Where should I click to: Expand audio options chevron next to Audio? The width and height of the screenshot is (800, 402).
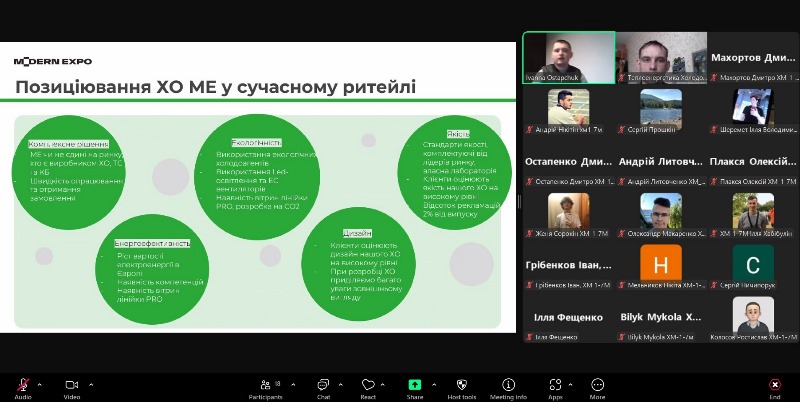pyautogui.click(x=39, y=385)
